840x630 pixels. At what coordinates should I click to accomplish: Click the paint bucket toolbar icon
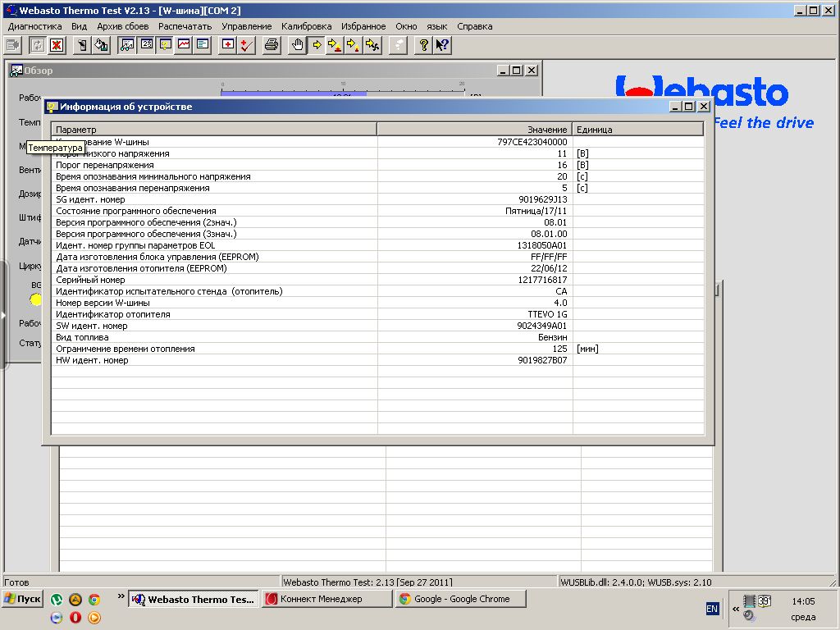101,46
